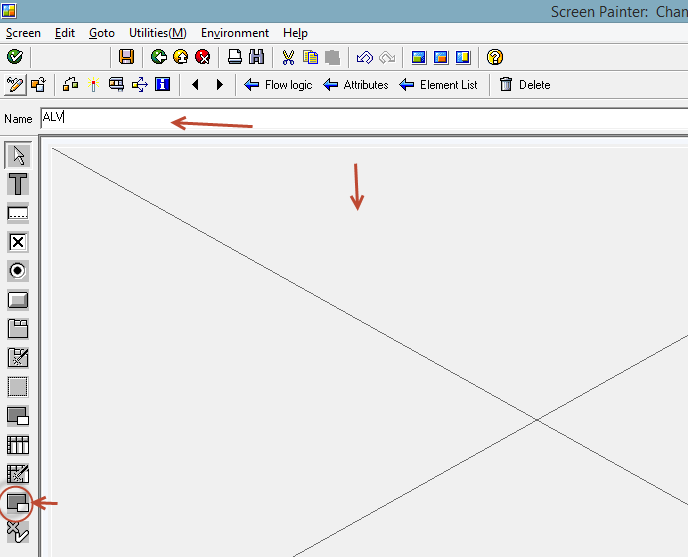The width and height of the screenshot is (688, 557).
Task: Click the green Back arrow icon
Action: click(x=158, y=57)
